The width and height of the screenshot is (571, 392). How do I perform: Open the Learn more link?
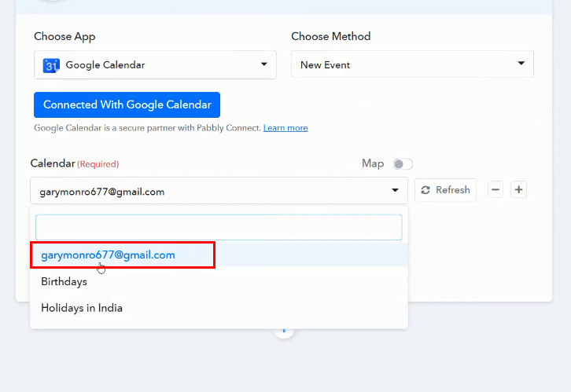click(x=285, y=128)
